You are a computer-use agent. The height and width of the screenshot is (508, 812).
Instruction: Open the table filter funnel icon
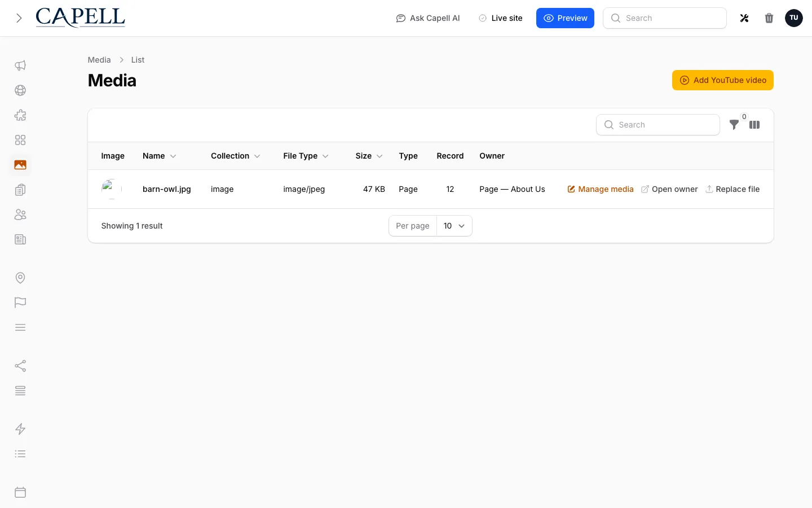tap(734, 125)
